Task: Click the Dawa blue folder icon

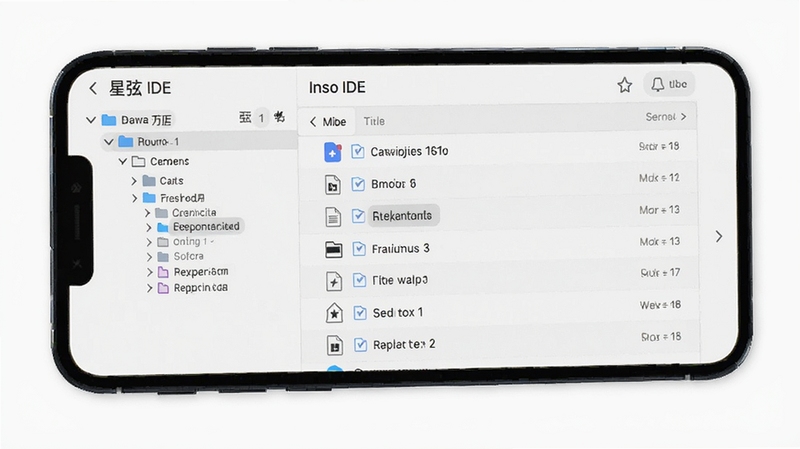Action: tap(109, 120)
